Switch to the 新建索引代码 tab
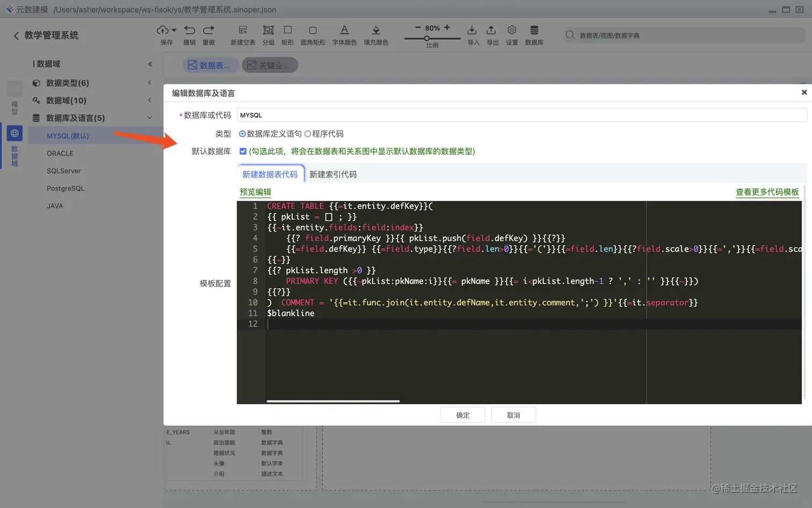The width and height of the screenshot is (812, 508). (333, 175)
